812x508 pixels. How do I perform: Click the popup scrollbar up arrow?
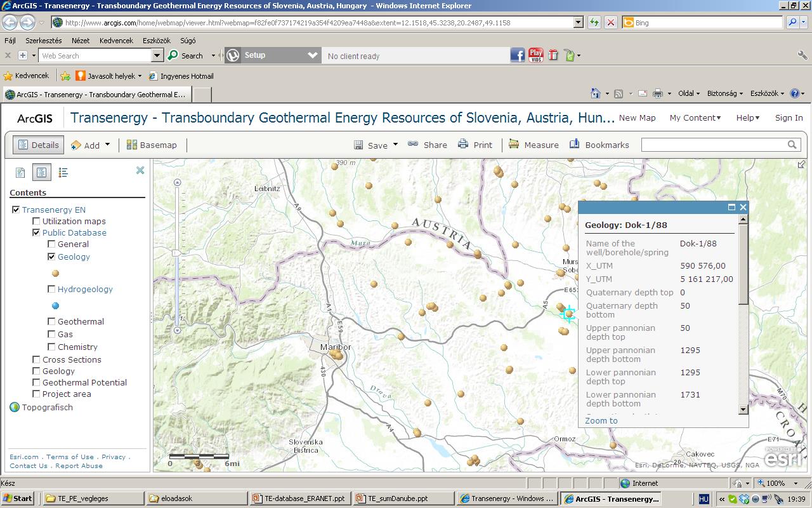click(743, 220)
